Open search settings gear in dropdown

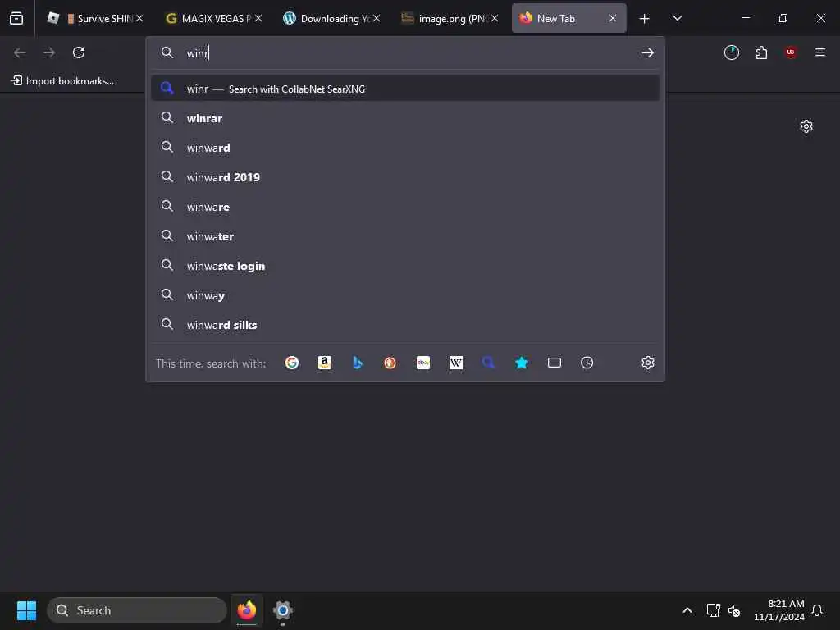[x=648, y=363]
